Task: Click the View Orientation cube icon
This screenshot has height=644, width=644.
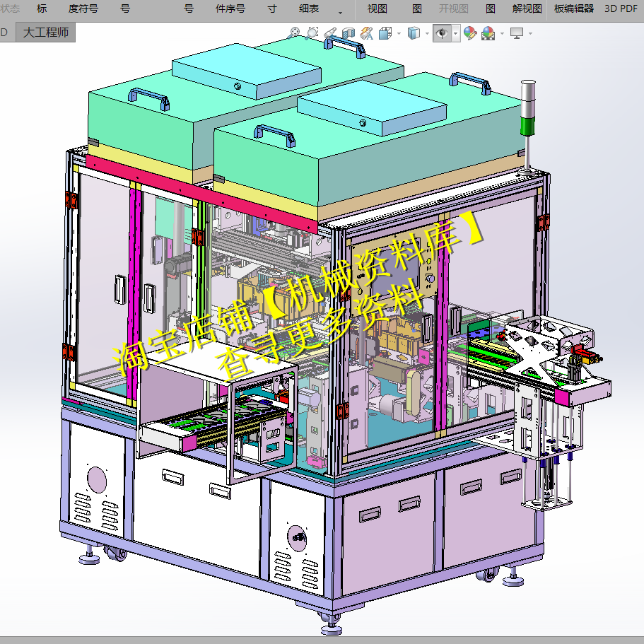Action: pos(385,33)
